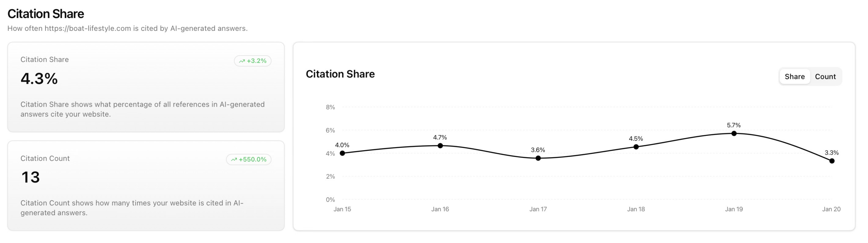Viewport: 868px width, 243px height.
Task: Toggle between Share and Count modes
Action: (x=810, y=77)
